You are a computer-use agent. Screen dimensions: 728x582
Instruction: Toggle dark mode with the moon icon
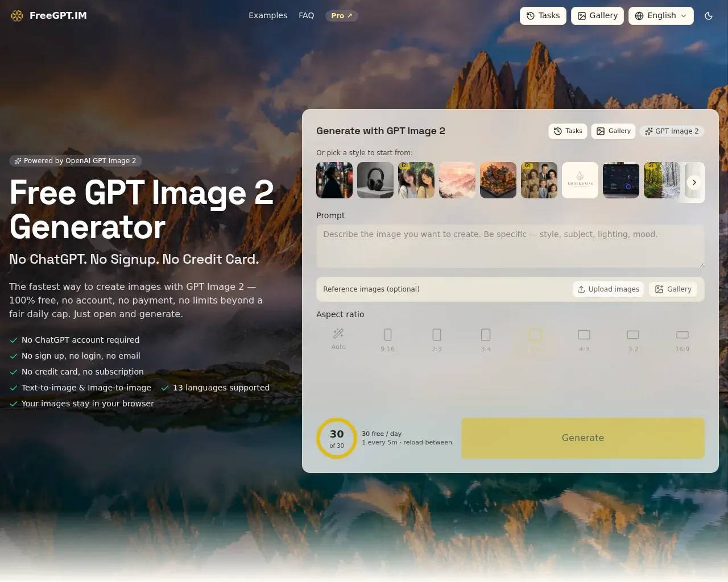[x=709, y=16]
